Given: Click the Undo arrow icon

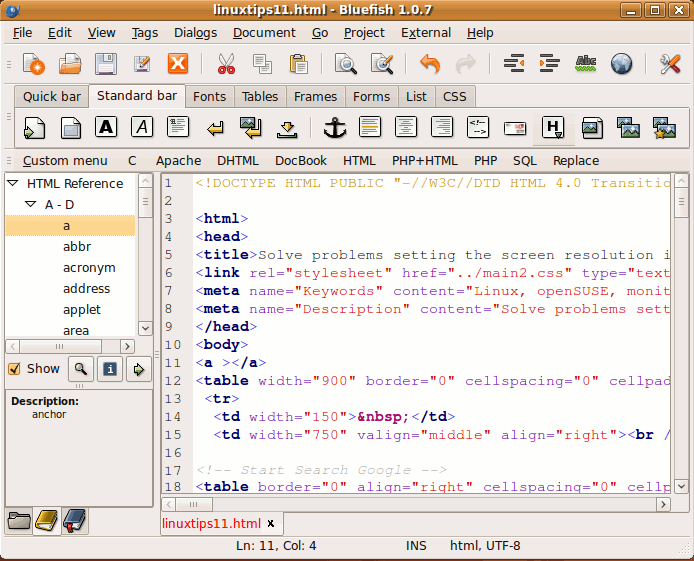Looking at the screenshot, I should [x=430, y=65].
